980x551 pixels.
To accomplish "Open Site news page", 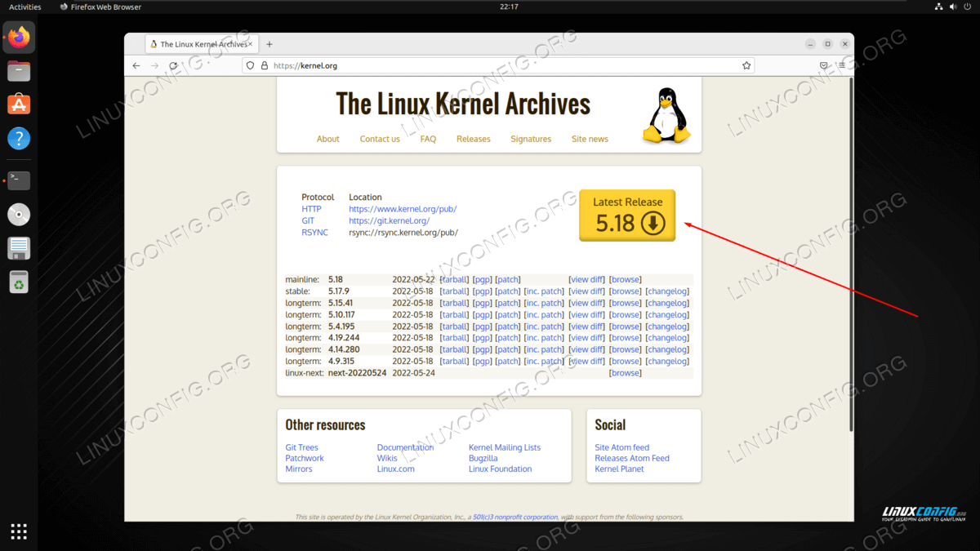I will [x=590, y=139].
